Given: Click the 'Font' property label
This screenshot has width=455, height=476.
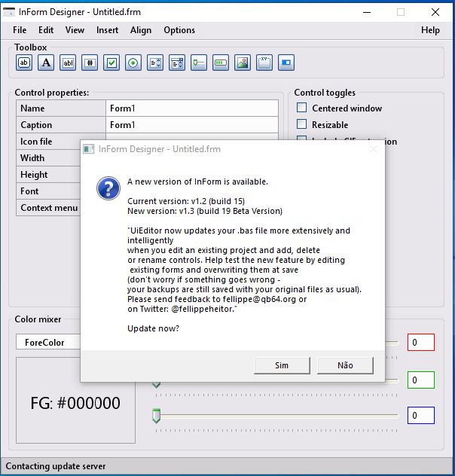Looking at the screenshot, I should click(29, 191).
